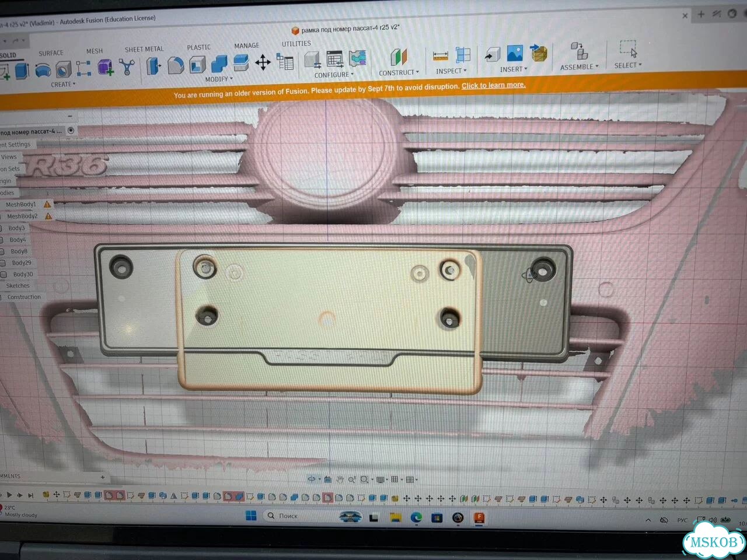Click the Fusion icon in the taskbar
Image resolution: width=747 pixels, height=560 pixels.
coord(479,517)
